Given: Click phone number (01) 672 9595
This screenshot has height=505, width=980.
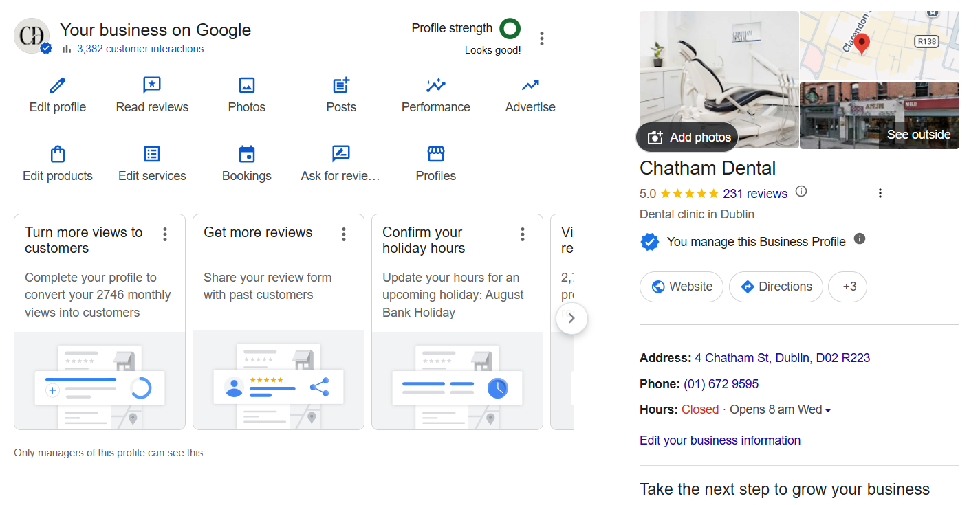Looking at the screenshot, I should click(x=721, y=384).
